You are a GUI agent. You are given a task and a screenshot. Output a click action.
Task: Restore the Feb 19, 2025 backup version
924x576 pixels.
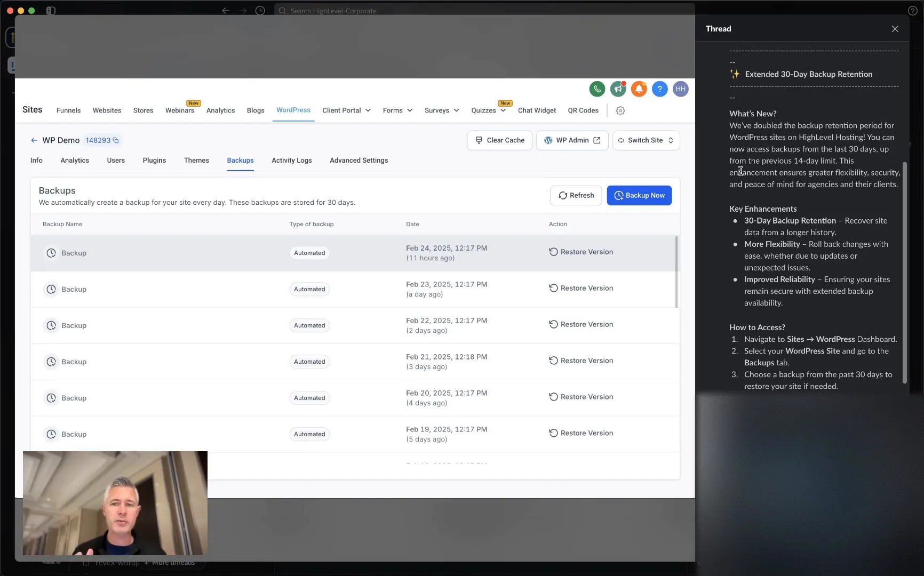tap(581, 433)
